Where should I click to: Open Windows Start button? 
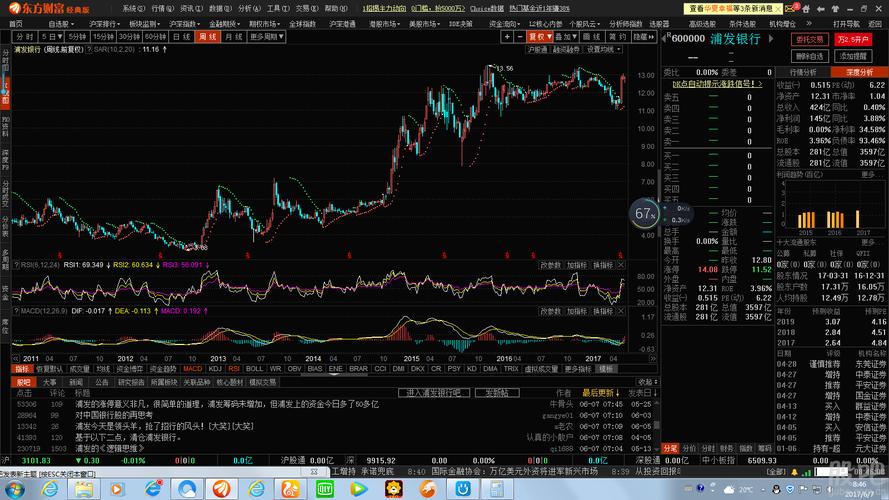coord(14,489)
